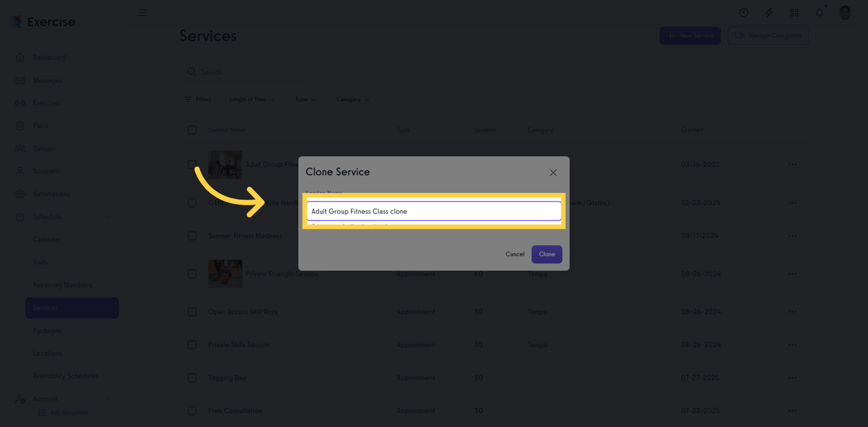Expand the Account section in the sidebar

[x=45, y=398]
